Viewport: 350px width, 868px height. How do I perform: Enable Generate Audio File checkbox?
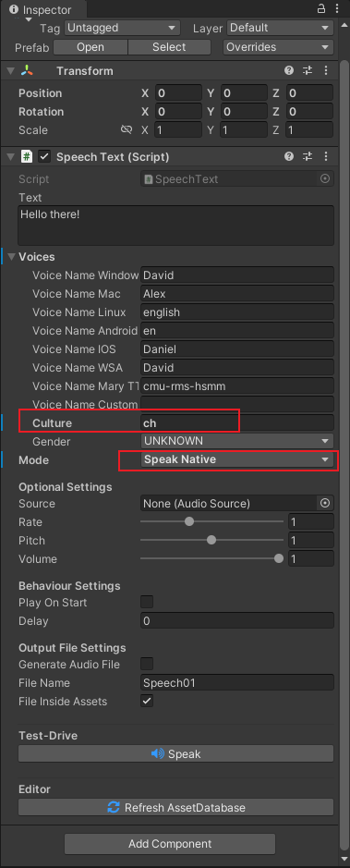(x=147, y=664)
